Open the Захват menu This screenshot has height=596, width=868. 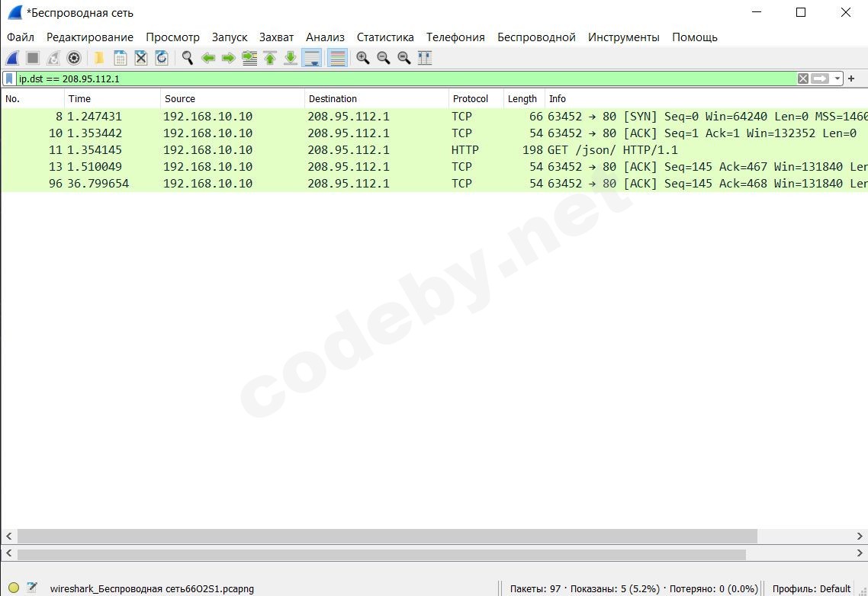277,37
